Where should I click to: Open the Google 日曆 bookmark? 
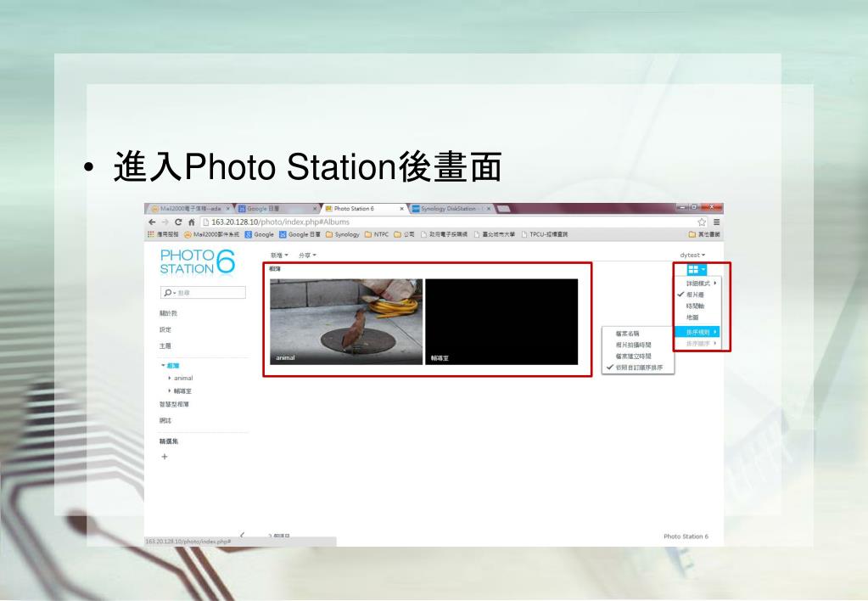[300, 234]
